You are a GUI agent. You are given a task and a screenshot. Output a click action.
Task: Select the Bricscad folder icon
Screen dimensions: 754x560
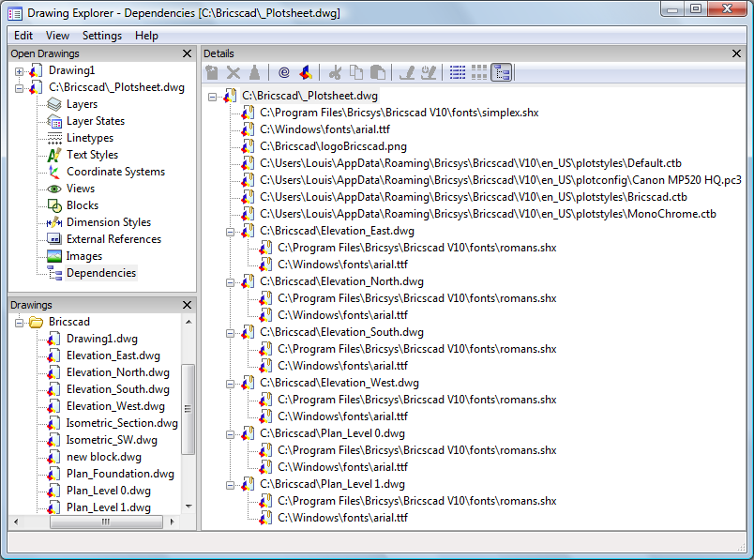coord(36,322)
